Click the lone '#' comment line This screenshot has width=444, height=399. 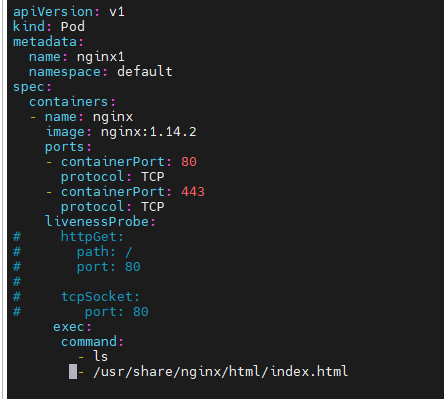(17, 282)
